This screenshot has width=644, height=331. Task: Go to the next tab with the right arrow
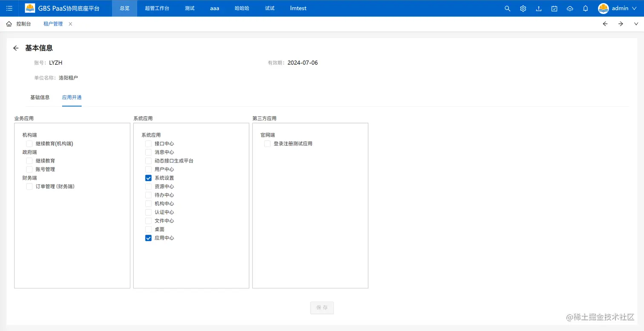(621, 24)
